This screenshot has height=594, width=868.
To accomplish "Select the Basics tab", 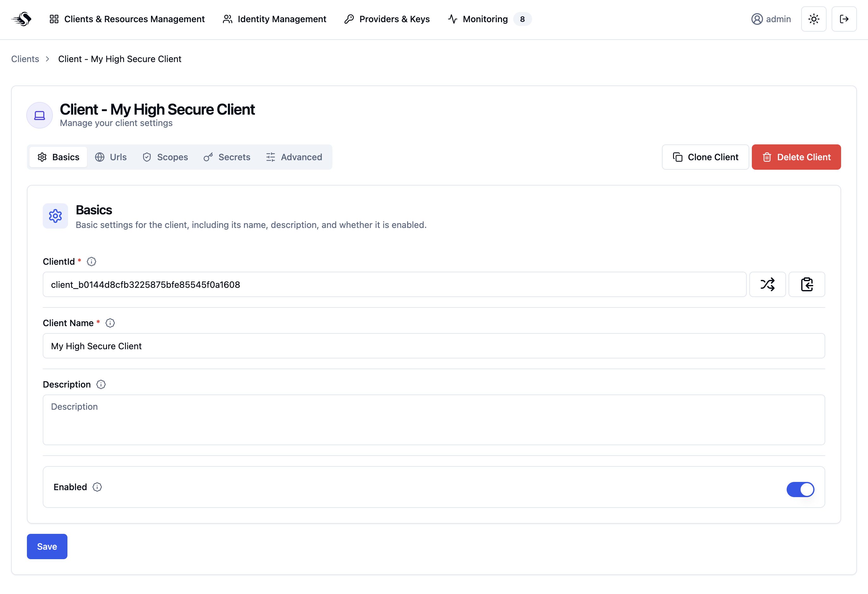I will point(58,157).
